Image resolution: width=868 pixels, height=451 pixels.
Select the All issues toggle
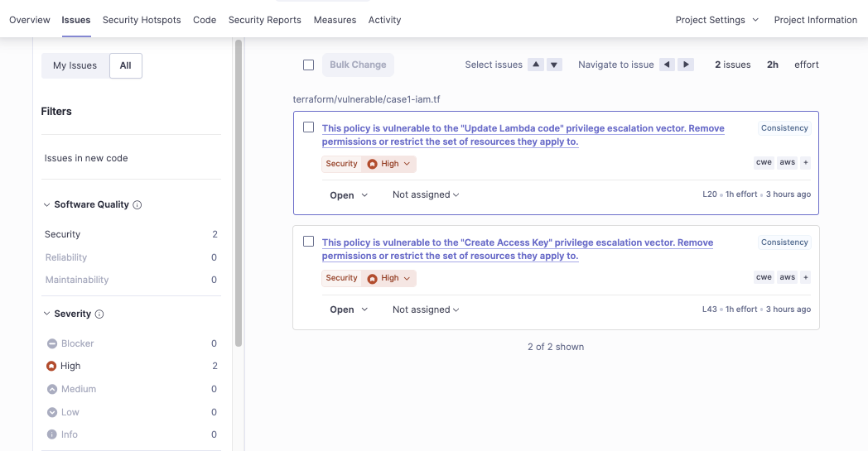(126, 65)
